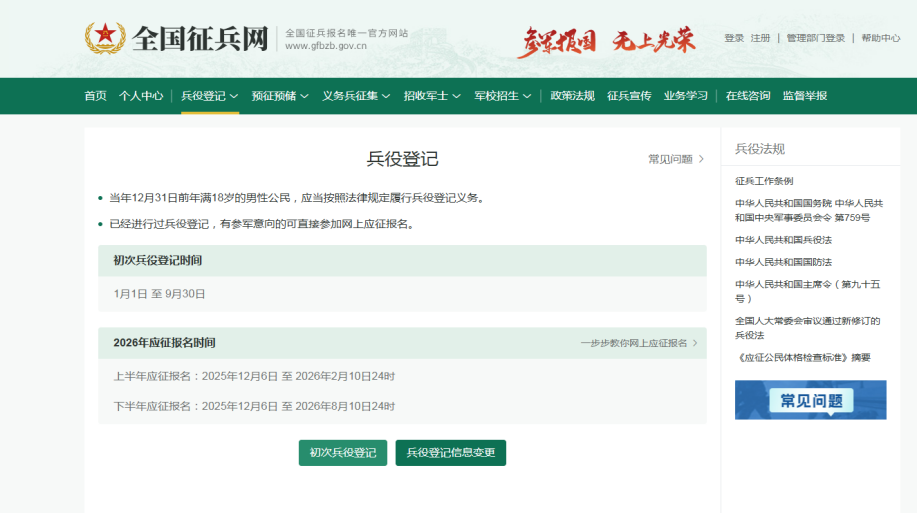The height and width of the screenshot is (513, 917).
Task: Go to the 首页 nav item
Action: 95,96
